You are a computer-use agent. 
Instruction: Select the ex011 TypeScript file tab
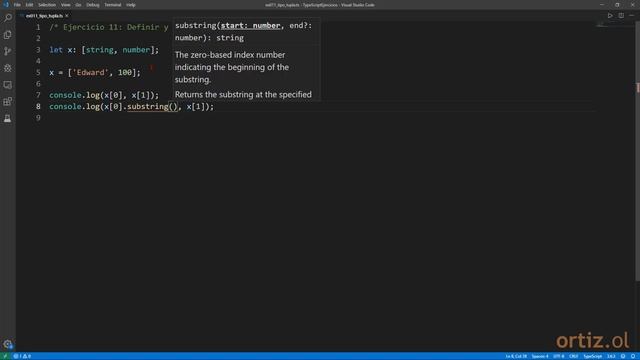pos(44,16)
